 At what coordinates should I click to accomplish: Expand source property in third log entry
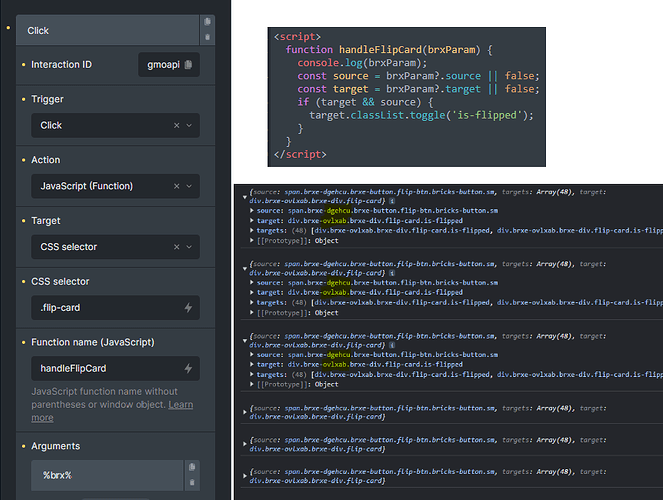point(252,355)
